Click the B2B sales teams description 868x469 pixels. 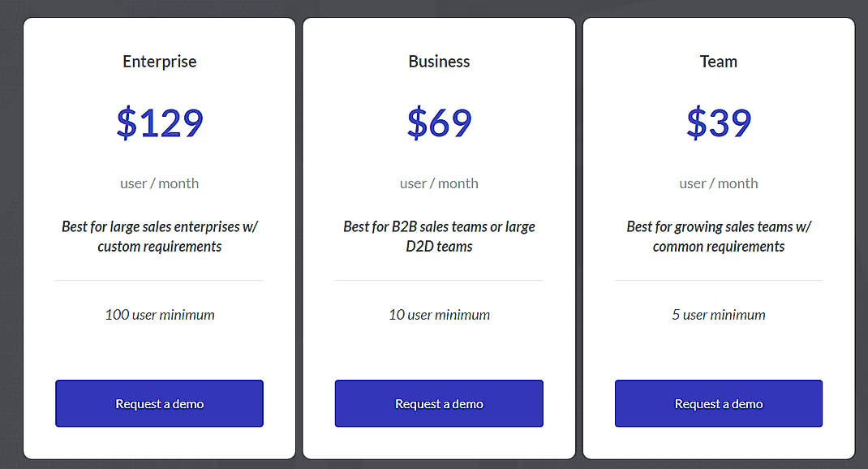click(439, 236)
